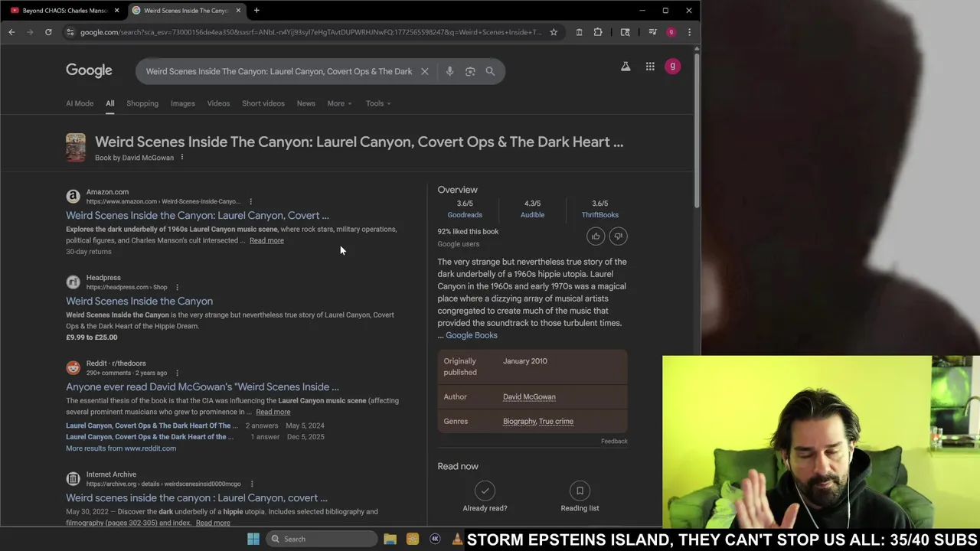Bookmark this page with the star icon
Image resolution: width=980 pixels, height=551 pixels.
(554, 32)
